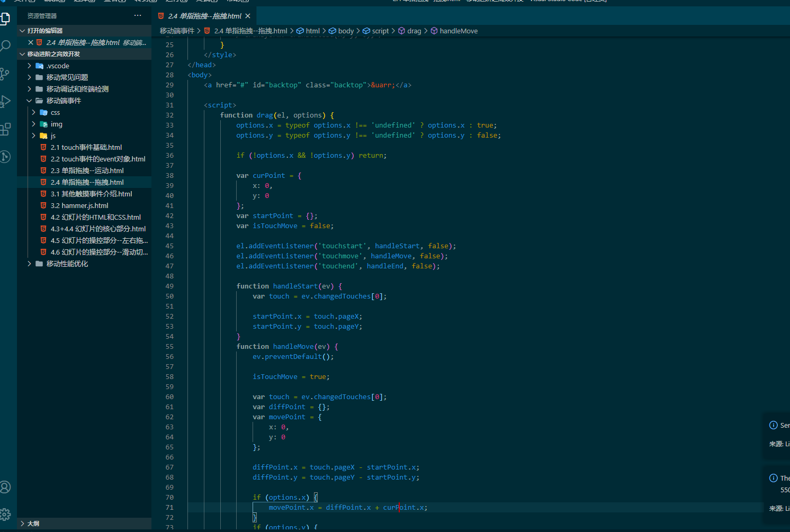Click line number 32 in gutter
This screenshot has height=532, width=790.
click(169, 115)
